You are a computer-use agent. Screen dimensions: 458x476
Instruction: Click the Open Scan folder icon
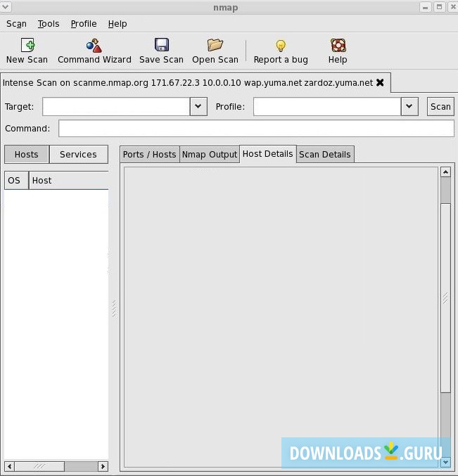215,45
